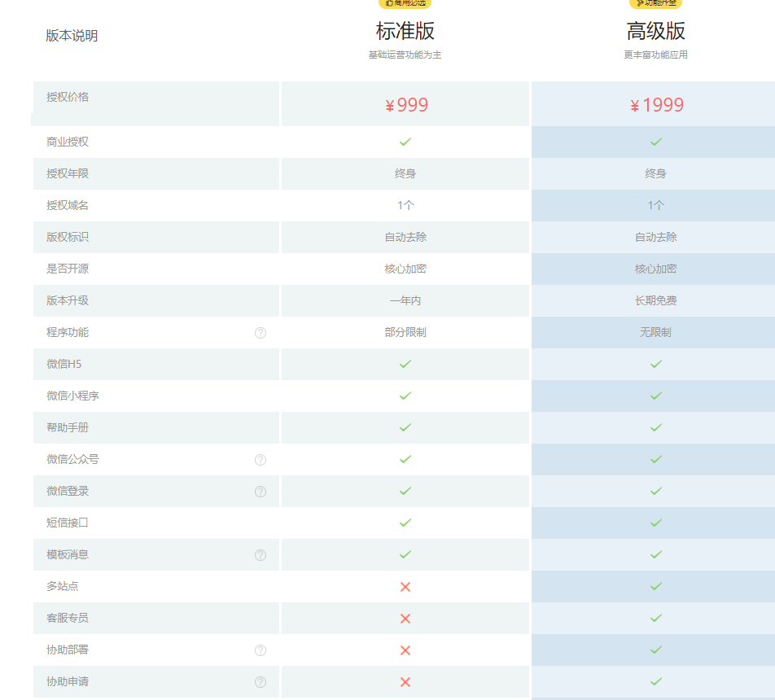Select the 版权标识 row label
This screenshot has width=775, height=700.
click(68, 237)
